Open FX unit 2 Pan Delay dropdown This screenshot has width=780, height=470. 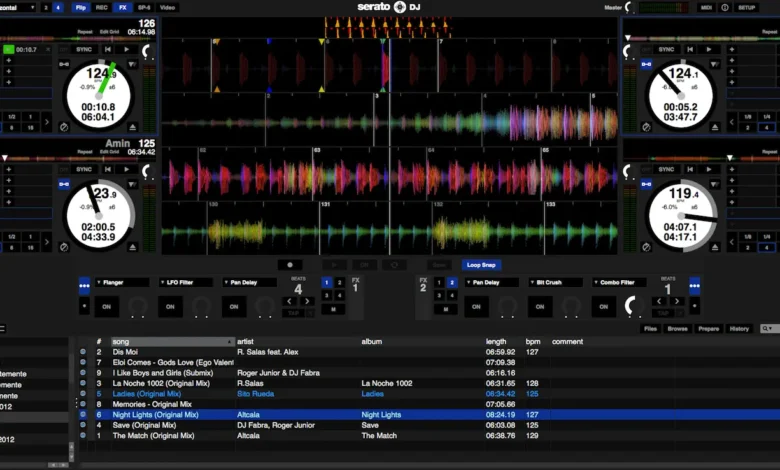click(x=491, y=282)
